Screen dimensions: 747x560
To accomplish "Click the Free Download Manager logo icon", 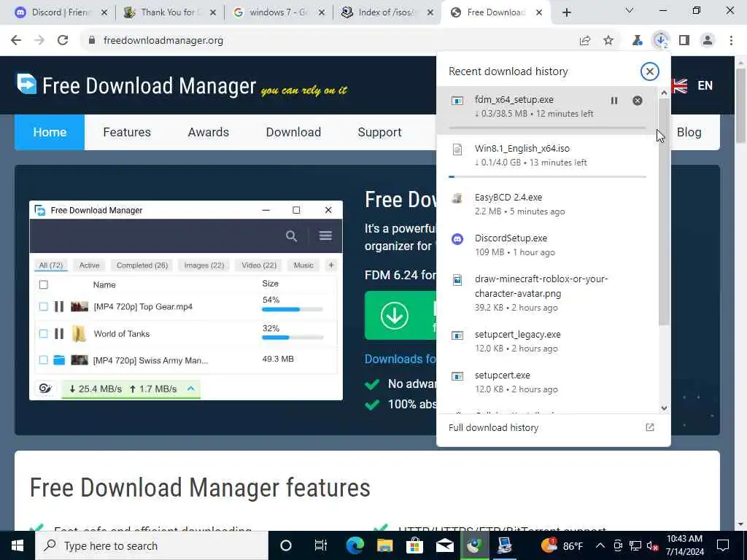I will click(x=27, y=85).
